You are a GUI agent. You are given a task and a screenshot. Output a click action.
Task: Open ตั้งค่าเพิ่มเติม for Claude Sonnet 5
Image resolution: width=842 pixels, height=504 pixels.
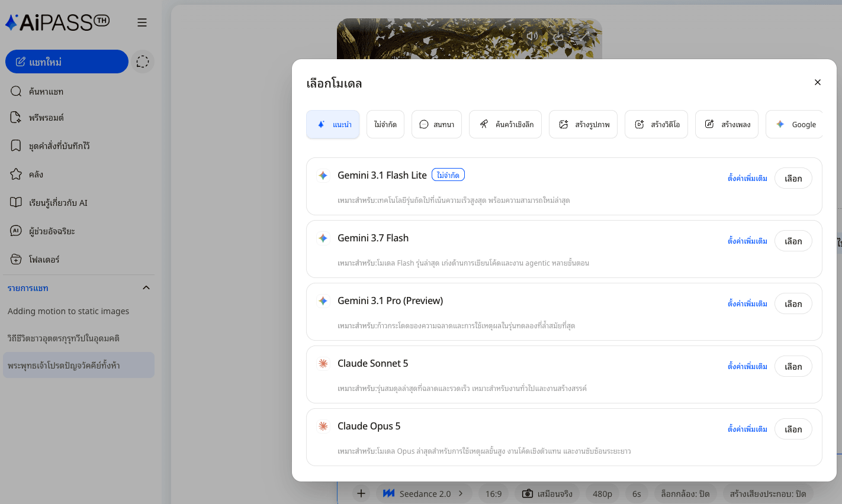tap(747, 366)
